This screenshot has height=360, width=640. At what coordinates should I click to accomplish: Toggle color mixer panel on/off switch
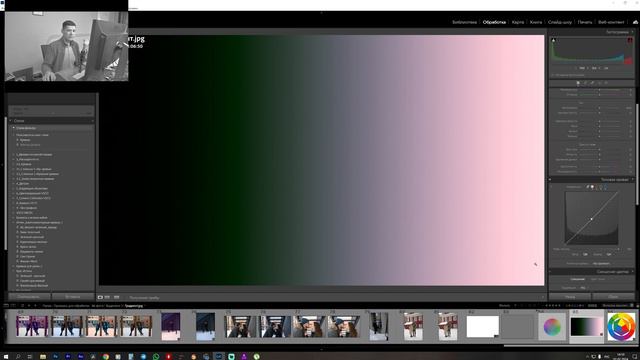[x=550, y=271]
